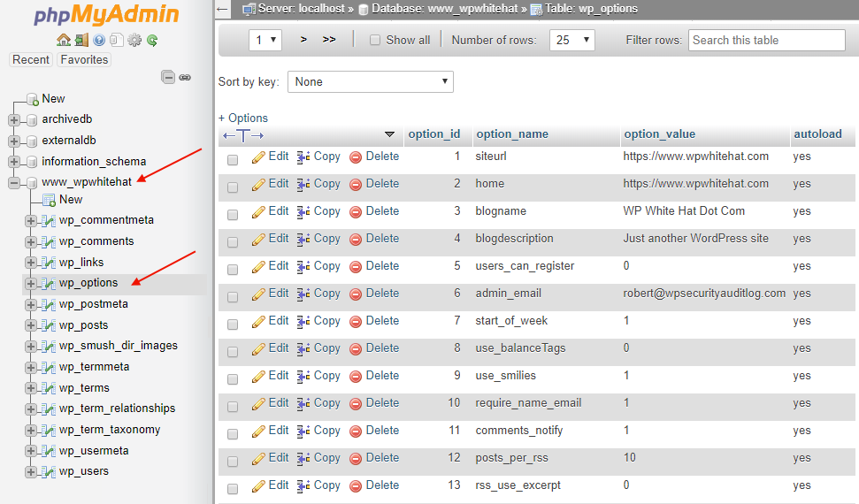Check the home row checkbox
Screen dimensions: 859x504
(233, 187)
